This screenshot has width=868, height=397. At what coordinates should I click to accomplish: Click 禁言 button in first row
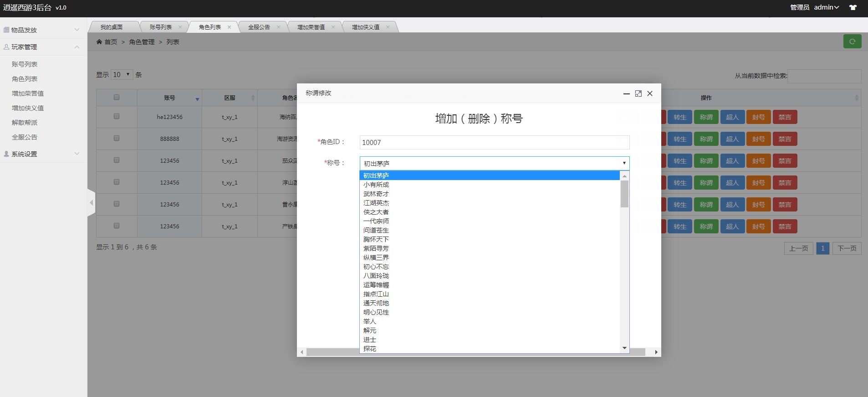point(784,117)
